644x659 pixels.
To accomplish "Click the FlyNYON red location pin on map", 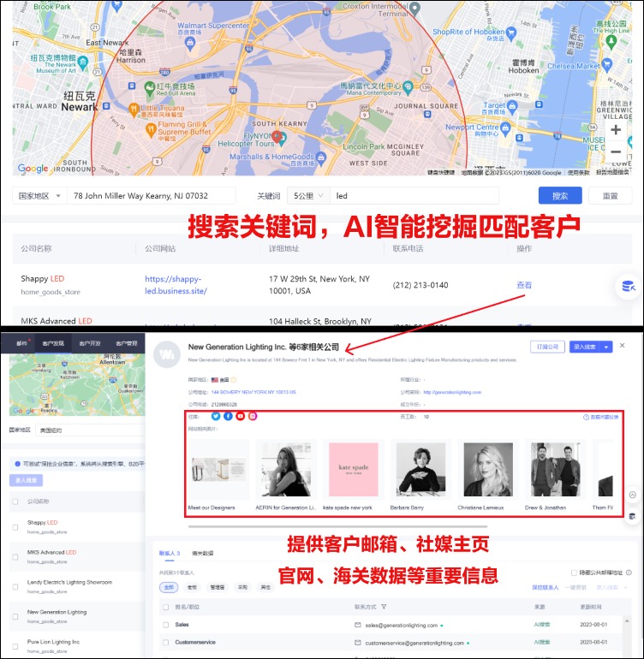I will (x=277, y=137).
